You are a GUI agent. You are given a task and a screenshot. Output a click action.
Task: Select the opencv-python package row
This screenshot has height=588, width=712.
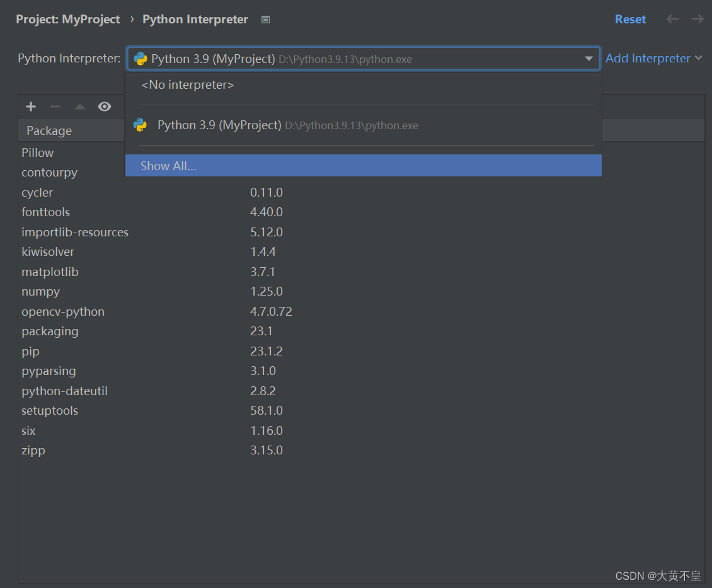[362, 311]
